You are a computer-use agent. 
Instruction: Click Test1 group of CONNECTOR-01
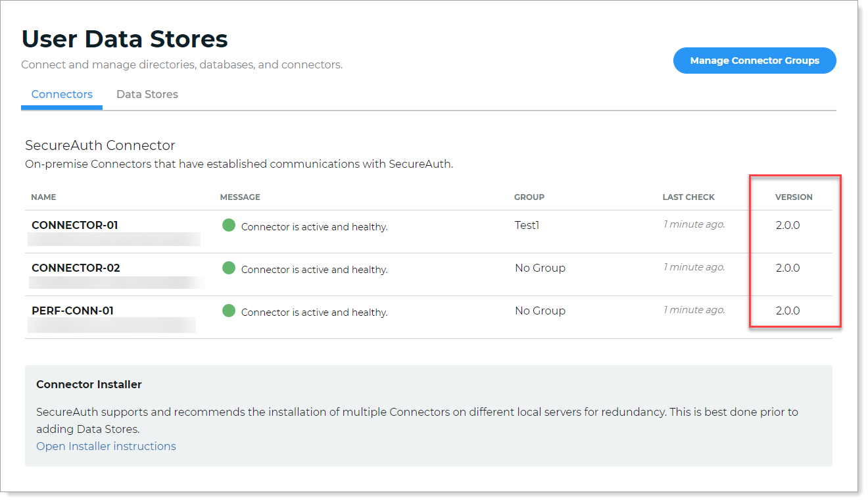point(527,226)
